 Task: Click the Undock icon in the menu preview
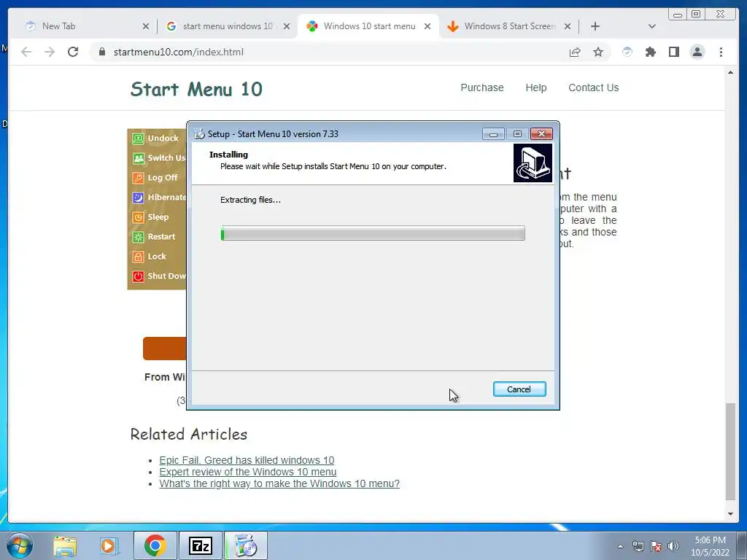[138, 139]
